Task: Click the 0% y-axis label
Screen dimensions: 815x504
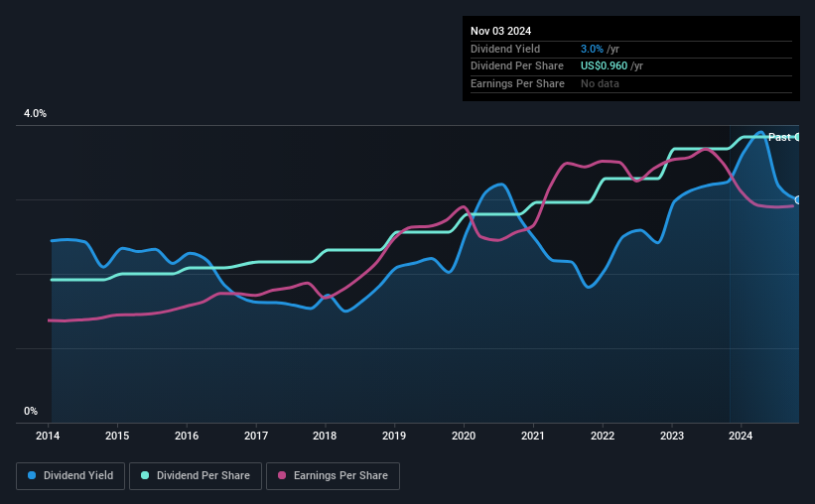Action: [31, 412]
